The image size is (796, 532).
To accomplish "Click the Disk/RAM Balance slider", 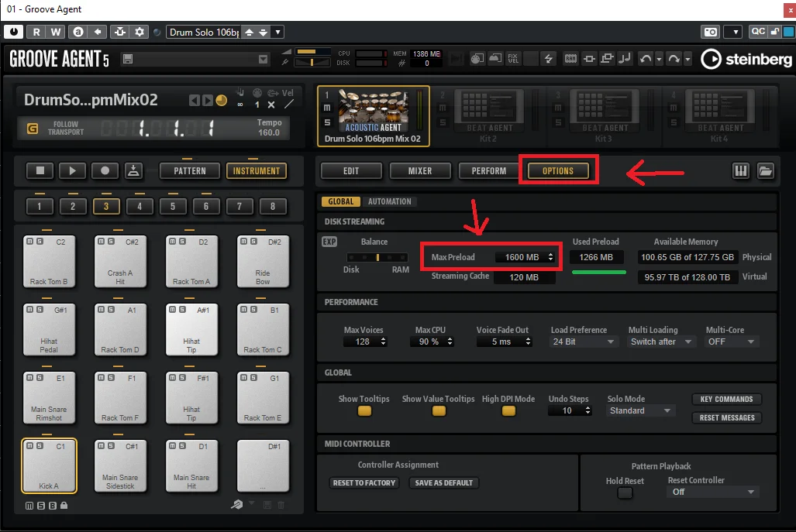I will [x=377, y=258].
